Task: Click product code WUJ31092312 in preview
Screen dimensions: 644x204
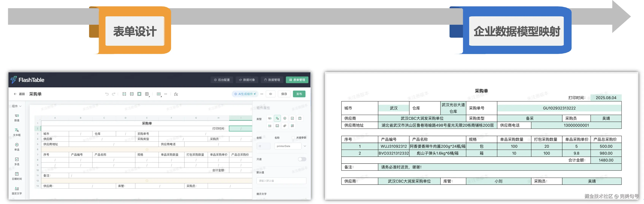Action: coord(393,146)
